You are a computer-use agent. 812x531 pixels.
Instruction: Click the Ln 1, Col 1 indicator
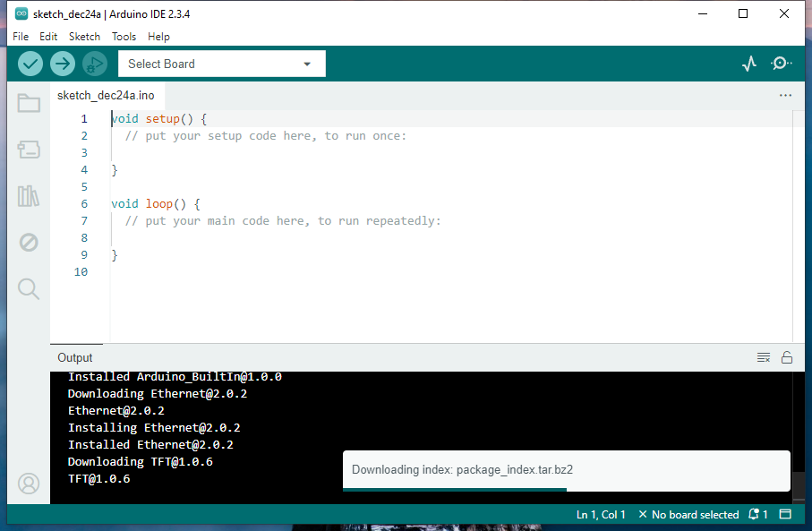coord(601,514)
